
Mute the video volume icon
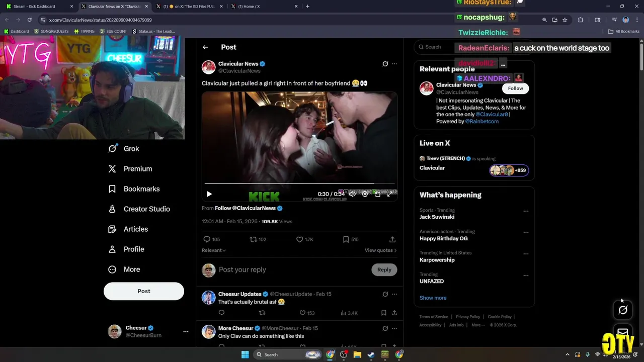pos(353,194)
